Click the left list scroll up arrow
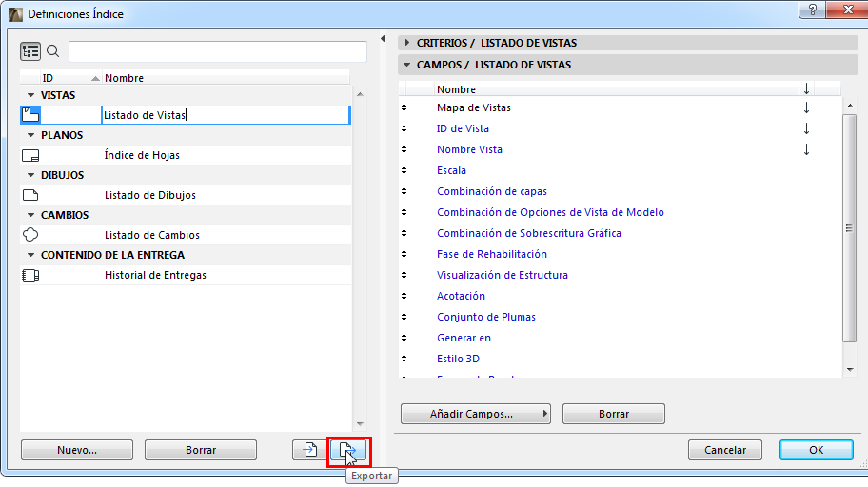Screen dimensions: 868x487 pos(361,94)
